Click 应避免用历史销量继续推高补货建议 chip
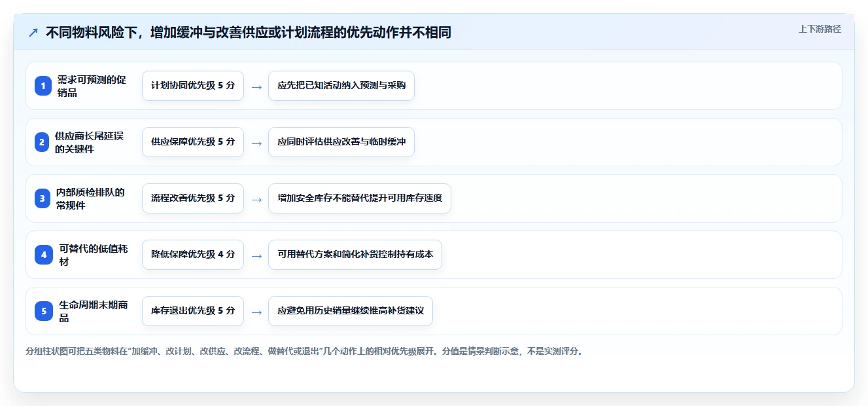This screenshot has width=868, height=406. pyautogui.click(x=351, y=311)
